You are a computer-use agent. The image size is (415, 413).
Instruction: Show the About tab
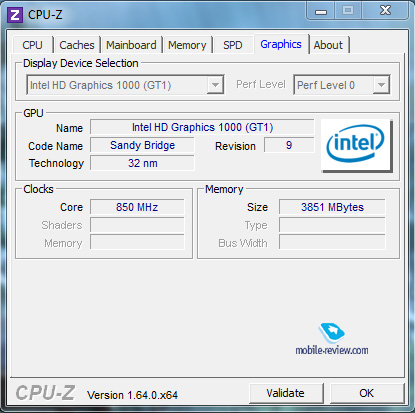(328, 45)
